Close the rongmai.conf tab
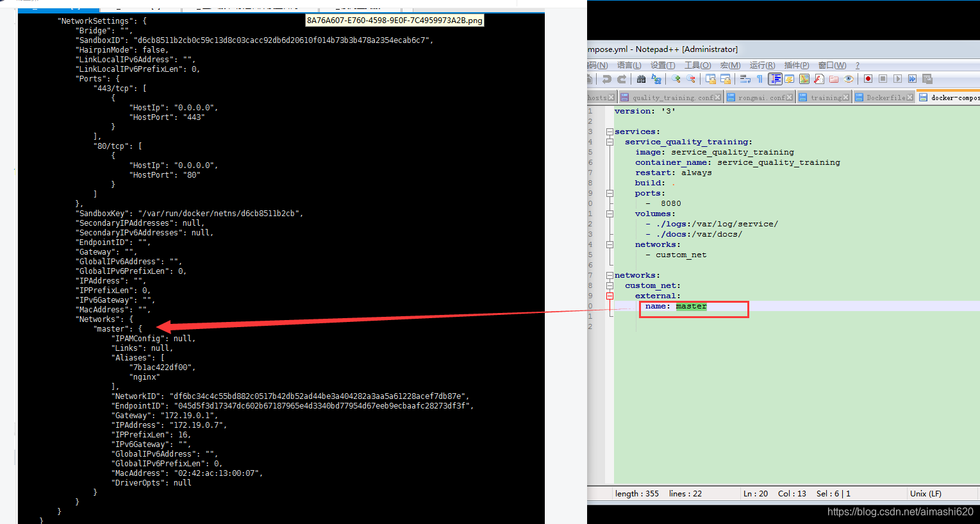This screenshot has width=980, height=524. [789, 97]
